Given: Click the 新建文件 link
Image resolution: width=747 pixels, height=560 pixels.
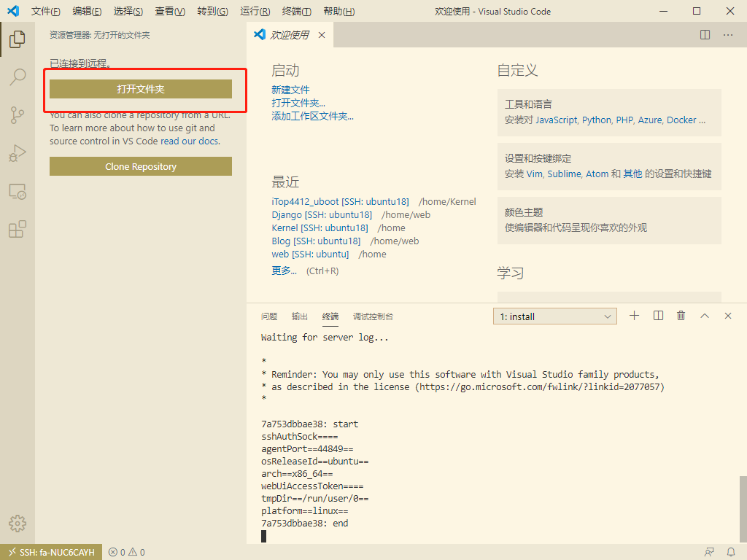Looking at the screenshot, I should point(290,90).
